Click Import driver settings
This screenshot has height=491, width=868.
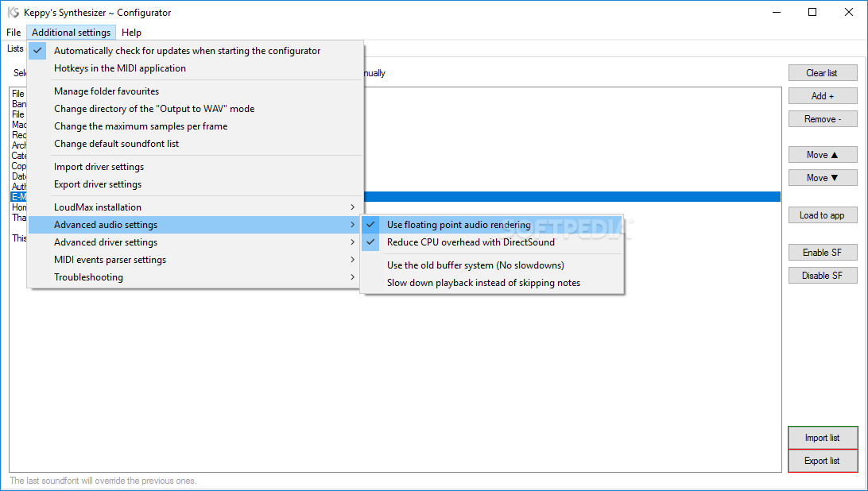point(196,167)
